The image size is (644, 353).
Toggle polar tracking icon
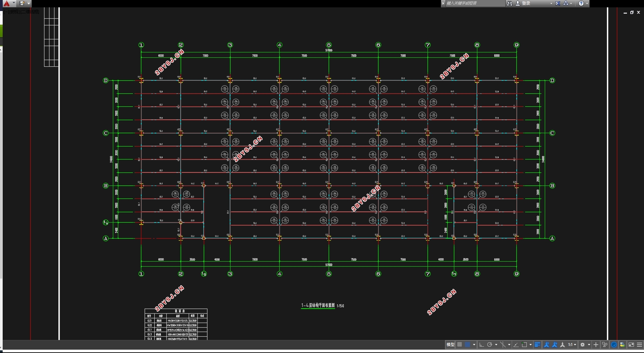[490, 345]
